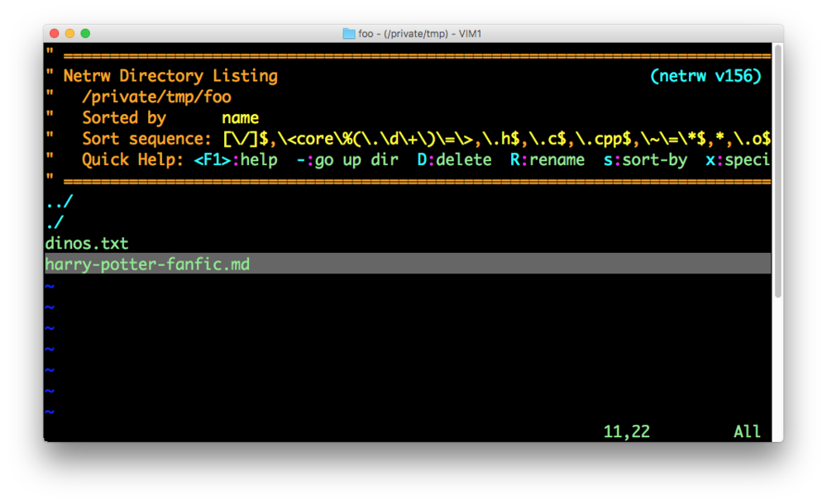Open the F1 help link in Quick Help
Screen dimensions: 827x504
point(213,159)
